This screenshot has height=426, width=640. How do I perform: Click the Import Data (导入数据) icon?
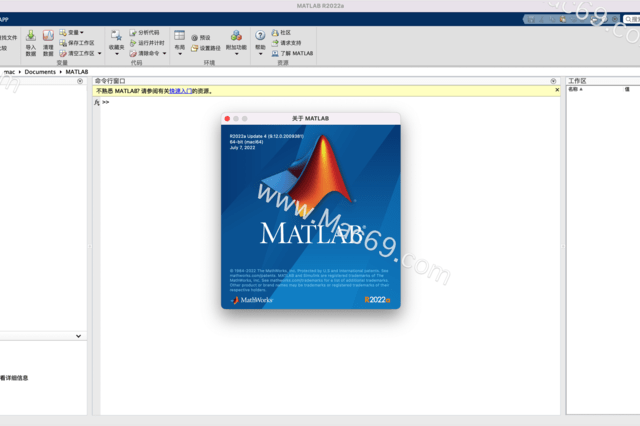31,36
